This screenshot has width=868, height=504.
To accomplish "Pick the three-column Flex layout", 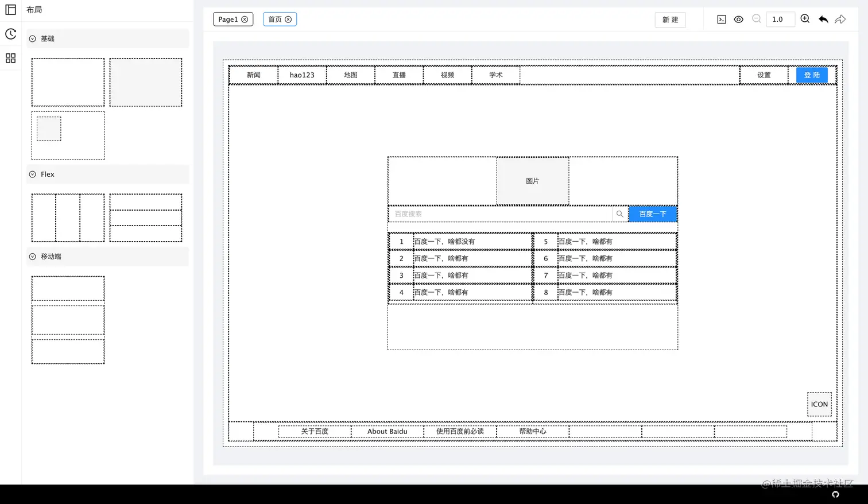I will pyautogui.click(x=68, y=218).
